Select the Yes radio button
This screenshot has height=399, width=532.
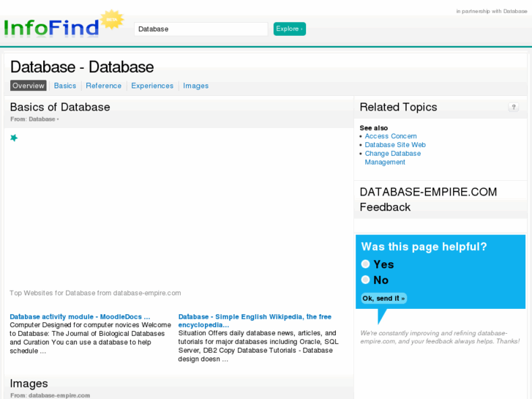click(x=365, y=264)
